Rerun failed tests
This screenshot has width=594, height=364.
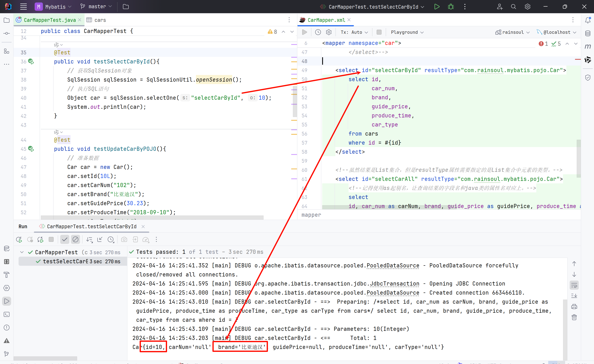[x=30, y=240]
